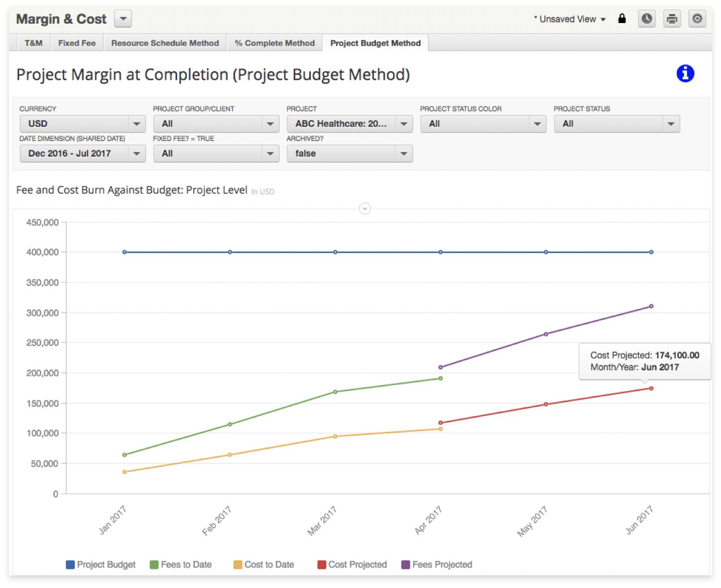This screenshot has width=721, height=588.
Task: Open the settings gear icon
Action: tap(697, 19)
